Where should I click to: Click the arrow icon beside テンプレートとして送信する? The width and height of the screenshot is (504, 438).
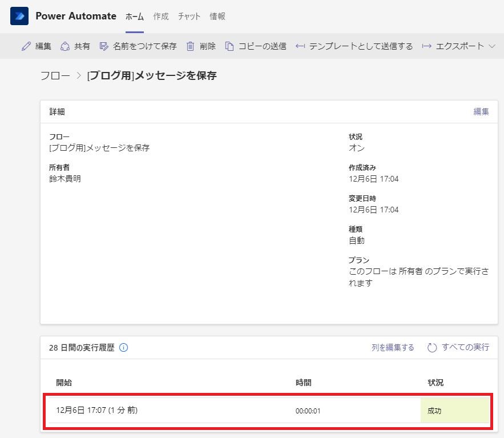tap(300, 46)
